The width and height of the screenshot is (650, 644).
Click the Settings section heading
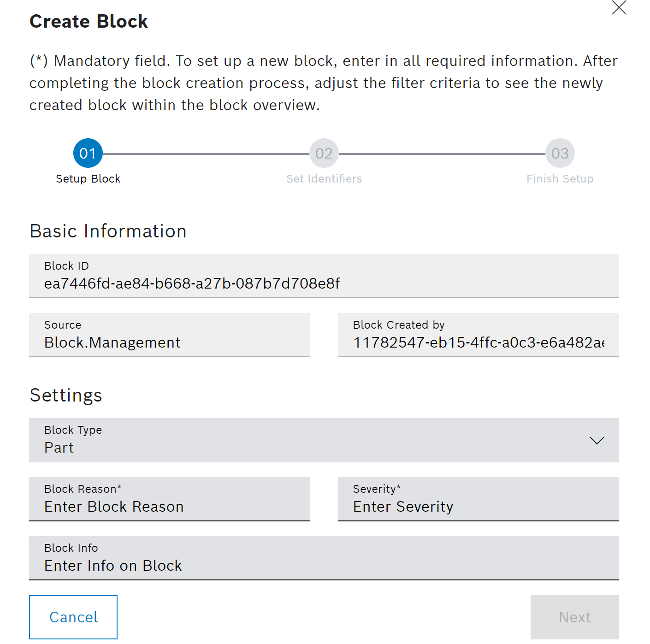click(66, 396)
